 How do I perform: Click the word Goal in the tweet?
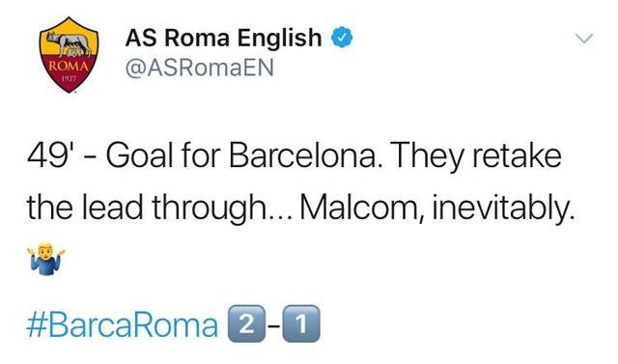(139, 155)
